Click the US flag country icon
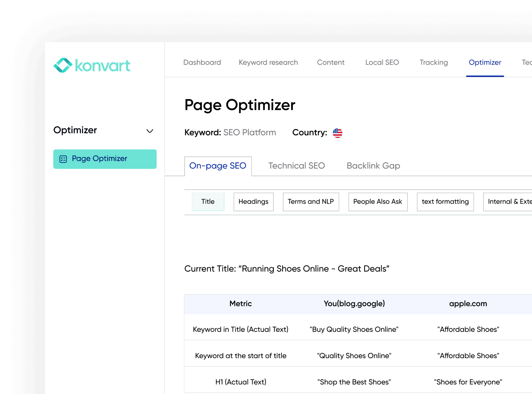532x394 pixels. (x=337, y=133)
